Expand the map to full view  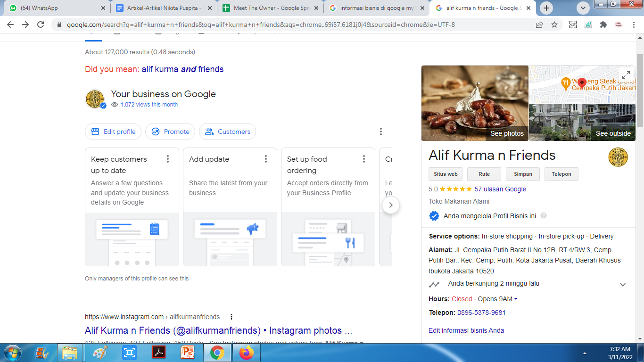coord(626,75)
